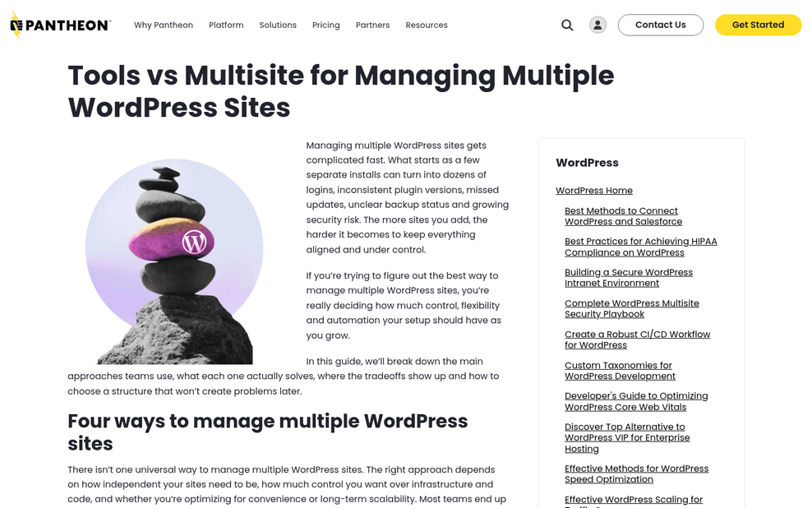Open Create a Robust CI/CD Workflow link
The height and width of the screenshot is (508, 812).
pos(637,339)
